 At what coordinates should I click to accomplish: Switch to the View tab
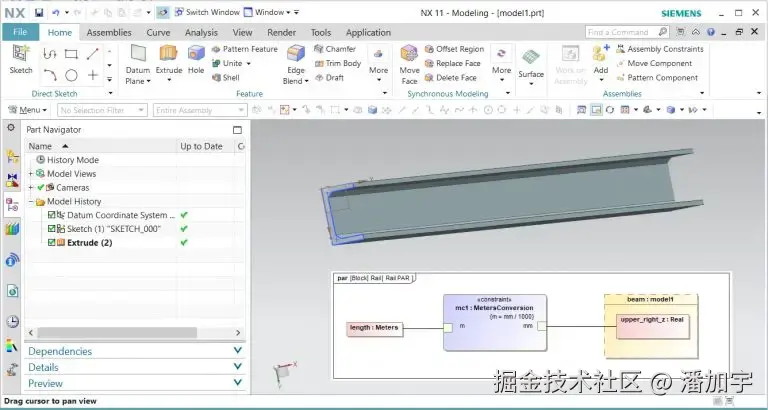[242, 33]
